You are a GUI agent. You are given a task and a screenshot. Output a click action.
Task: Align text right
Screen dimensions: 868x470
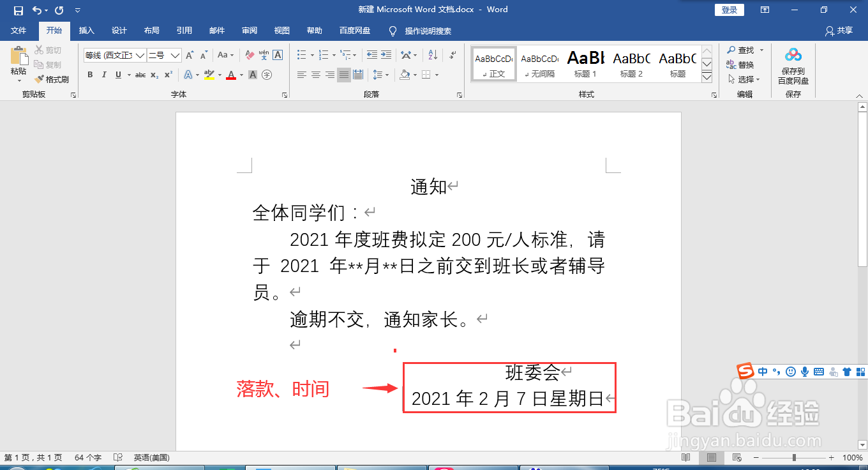(330, 75)
